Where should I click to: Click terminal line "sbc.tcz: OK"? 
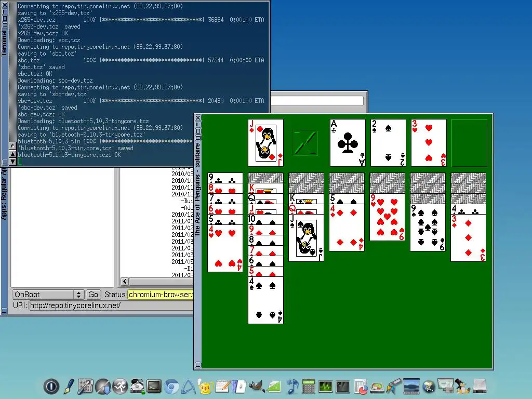(x=35, y=74)
